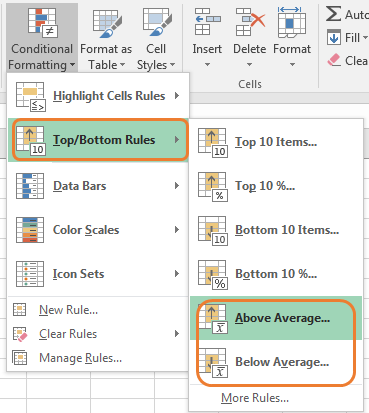The height and width of the screenshot is (413, 369).
Task: Select Top 10 Items rule
Action: point(276,142)
